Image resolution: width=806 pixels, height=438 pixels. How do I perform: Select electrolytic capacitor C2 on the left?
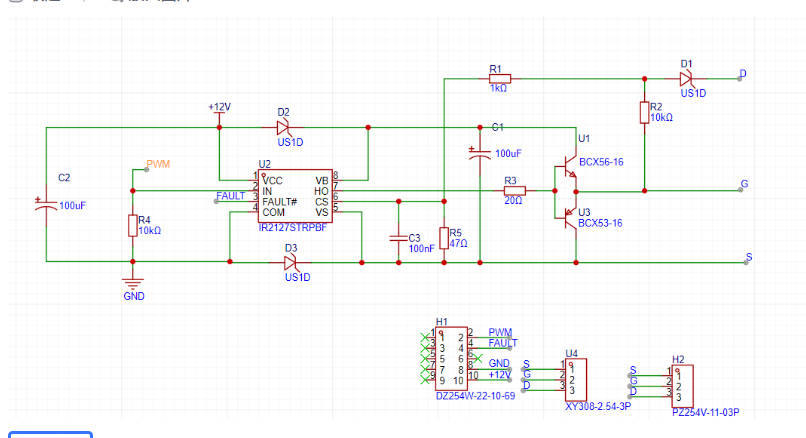[x=46, y=203]
